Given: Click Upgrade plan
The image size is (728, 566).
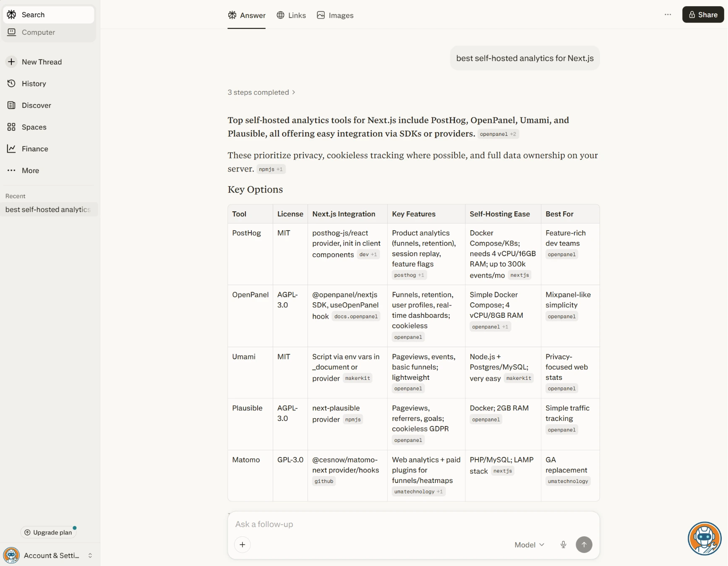Looking at the screenshot, I should click(x=48, y=532).
